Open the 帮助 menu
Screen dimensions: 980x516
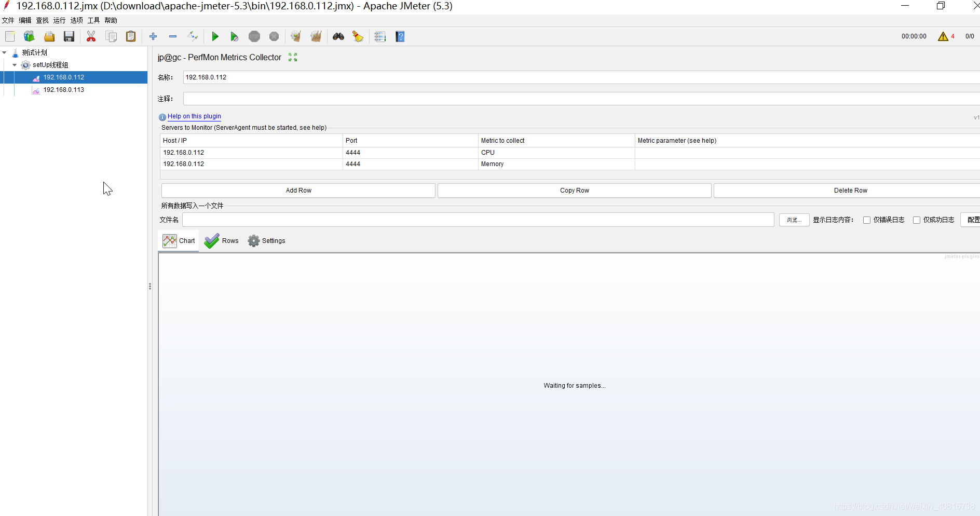pyautogui.click(x=111, y=20)
